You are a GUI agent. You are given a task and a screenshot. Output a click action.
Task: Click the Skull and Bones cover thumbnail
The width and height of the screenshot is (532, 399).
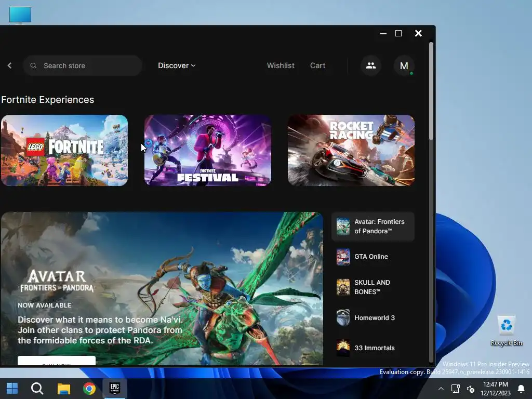343,287
